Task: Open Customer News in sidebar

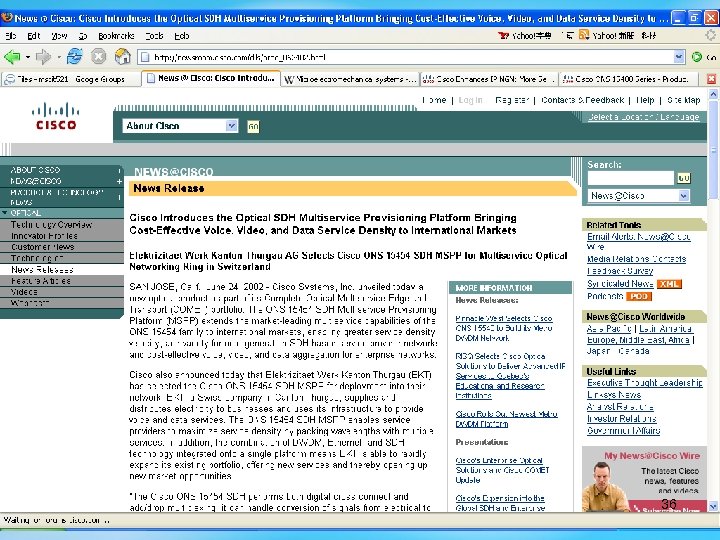Action: pyautogui.click(x=43, y=247)
